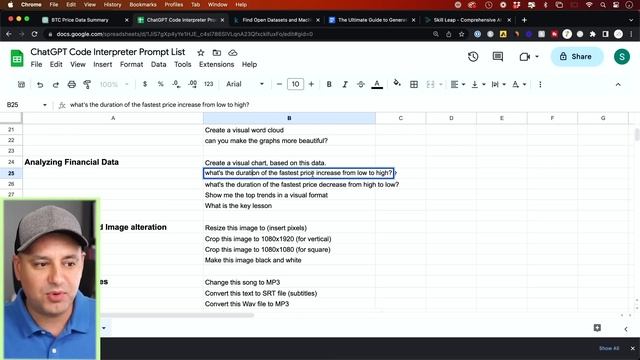The width and height of the screenshot is (640, 360).
Task: Open the Chrome Bookmarks menu in macOS menu bar
Action: pyautogui.click(x=143, y=4)
